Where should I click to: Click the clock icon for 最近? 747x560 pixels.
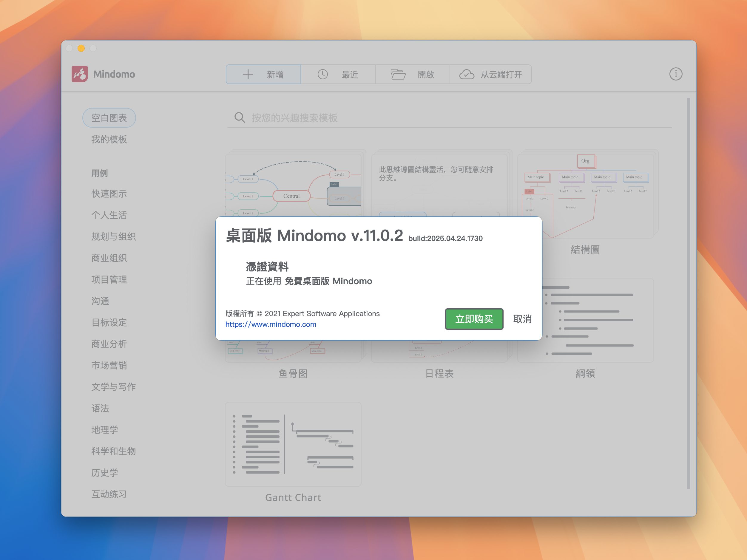tap(322, 74)
